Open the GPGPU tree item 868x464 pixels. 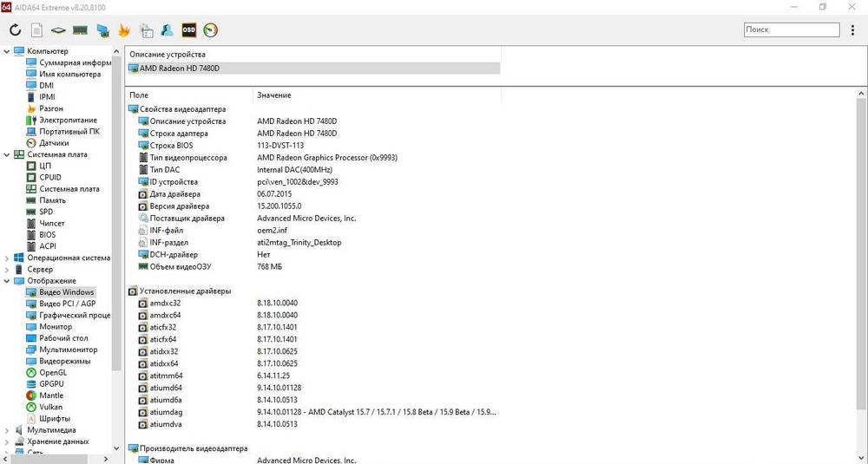click(x=45, y=384)
